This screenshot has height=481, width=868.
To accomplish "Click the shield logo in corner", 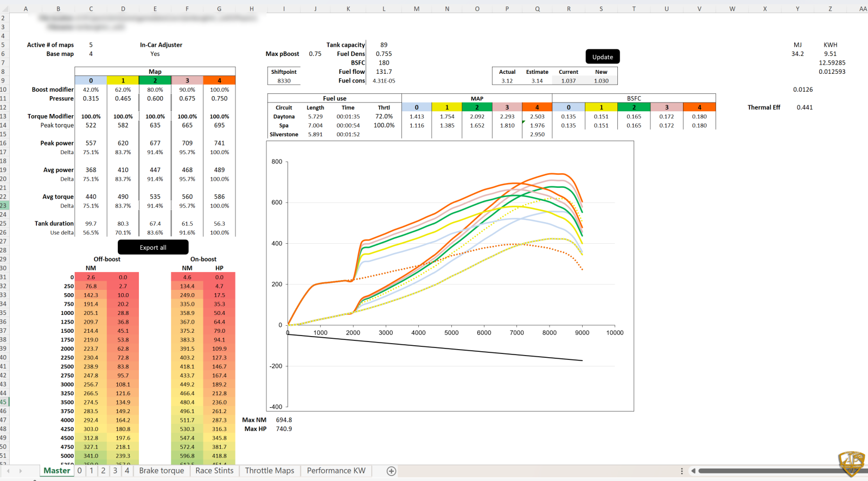I will tap(851, 463).
